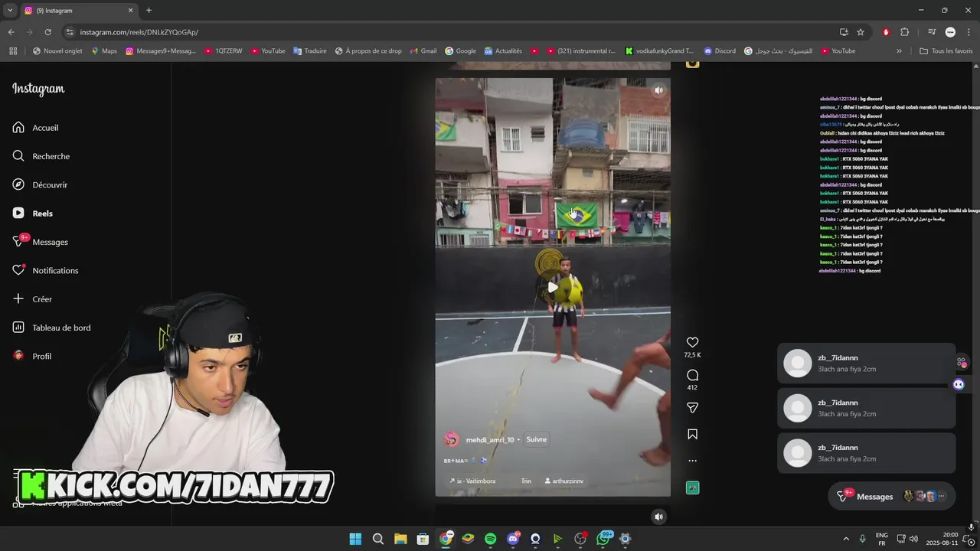Reload the Instagram page
The height and width of the screenshot is (551, 980).
tap(47, 32)
